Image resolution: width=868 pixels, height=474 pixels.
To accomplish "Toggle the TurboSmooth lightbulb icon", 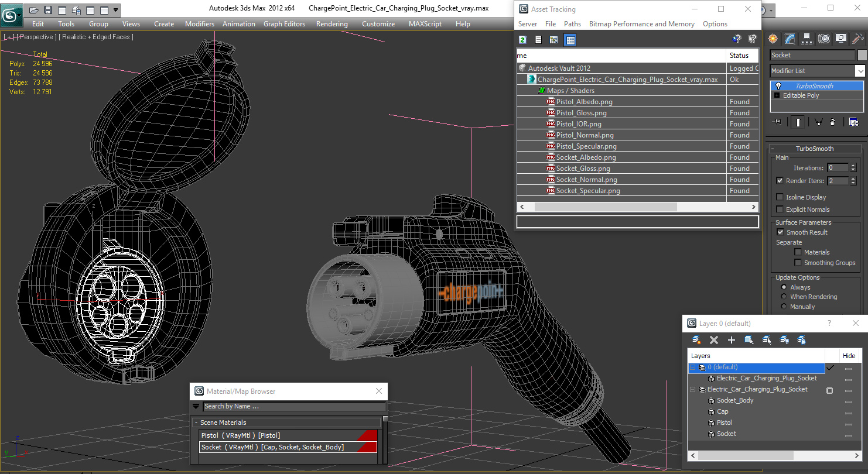I will click(778, 86).
